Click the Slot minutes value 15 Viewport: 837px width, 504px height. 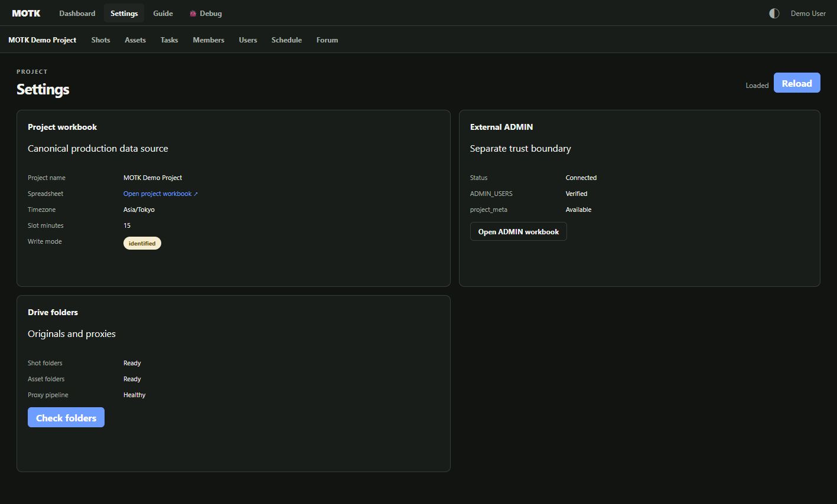pyautogui.click(x=127, y=225)
